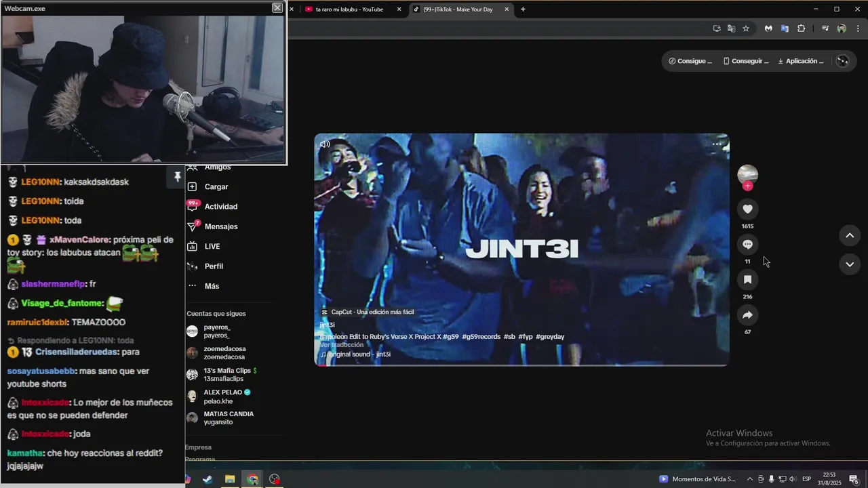The image size is (868, 488).
Task: Open original sound - jint3i link
Action: coord(355,354)
